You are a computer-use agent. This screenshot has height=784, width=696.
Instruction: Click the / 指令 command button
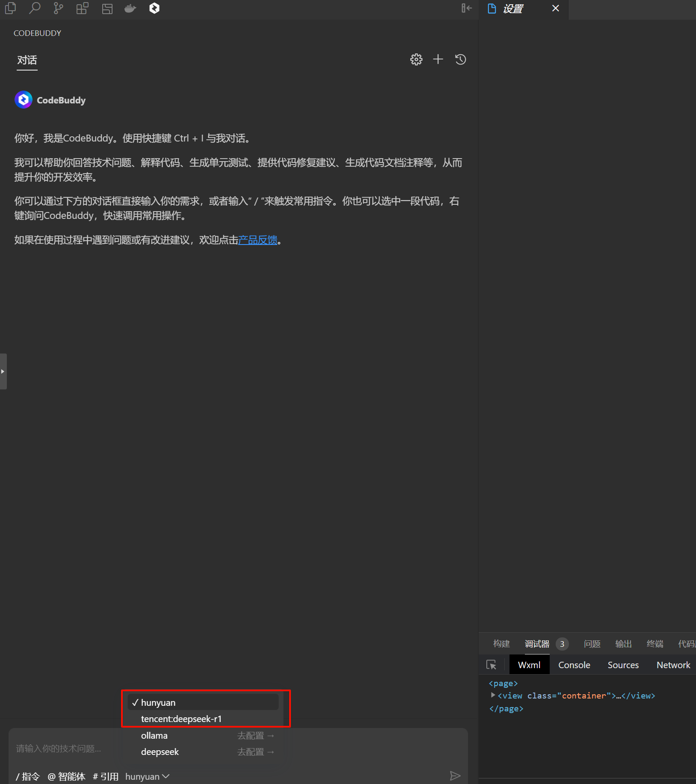28,776
